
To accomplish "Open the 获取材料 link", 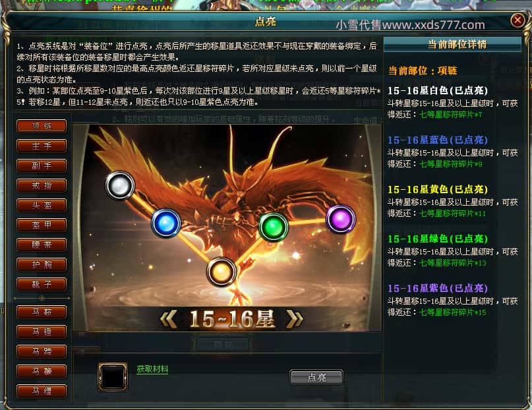I will coord(152,369).
